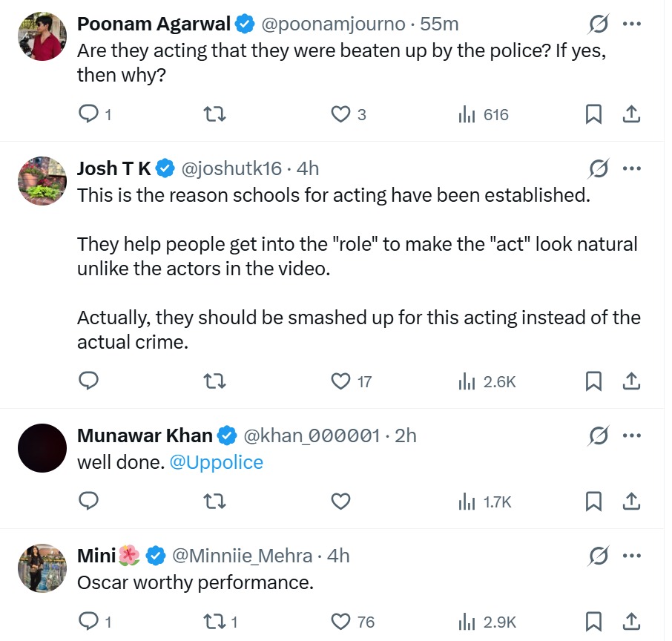672x641 pixels.
Task: Open Grok icon on Josh T K's tweet
Action: coord(598,169)
